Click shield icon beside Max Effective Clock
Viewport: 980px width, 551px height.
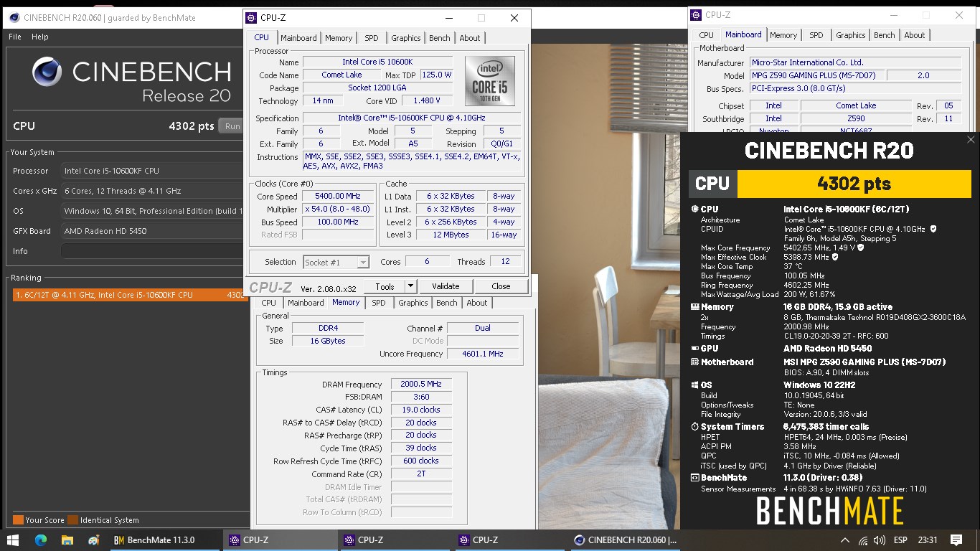click(835, 257)
